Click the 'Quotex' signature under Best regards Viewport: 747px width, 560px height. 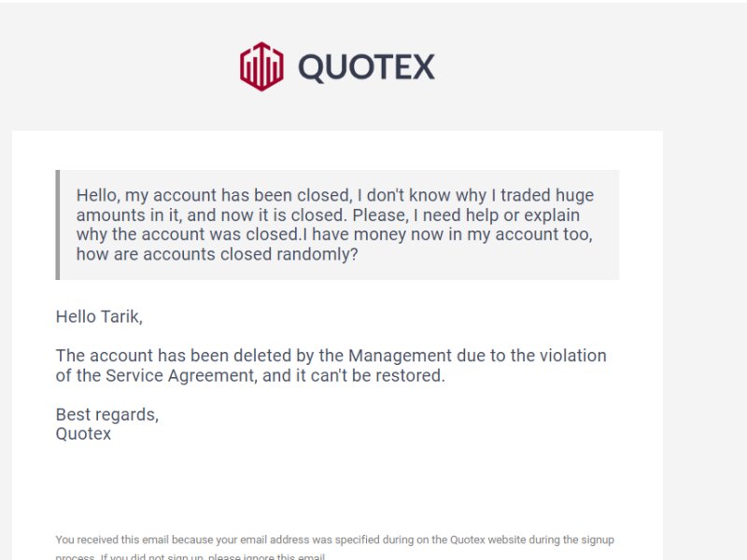[83, 434]
